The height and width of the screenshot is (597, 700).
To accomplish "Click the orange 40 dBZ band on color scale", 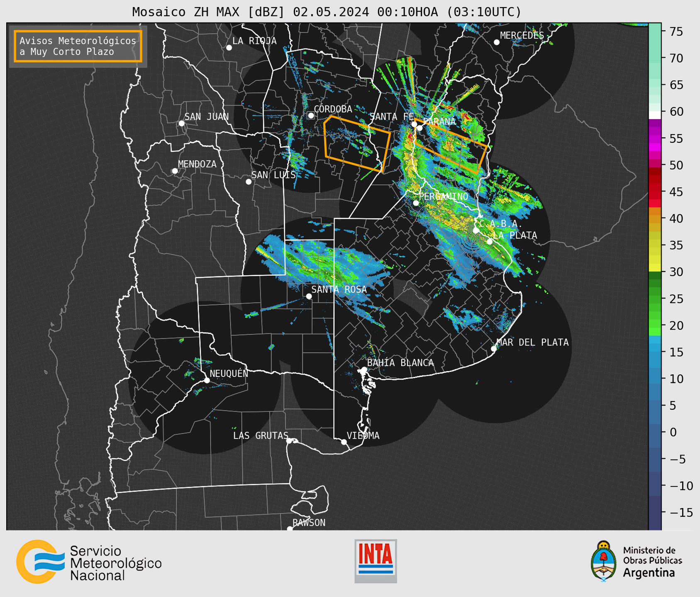I will pos(655,218).
